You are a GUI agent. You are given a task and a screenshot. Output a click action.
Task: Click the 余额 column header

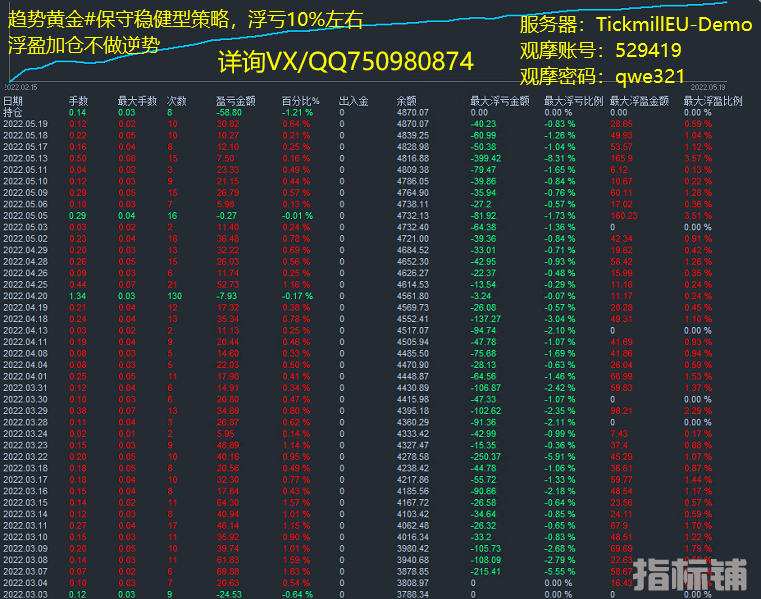click(x=407, y=101)
